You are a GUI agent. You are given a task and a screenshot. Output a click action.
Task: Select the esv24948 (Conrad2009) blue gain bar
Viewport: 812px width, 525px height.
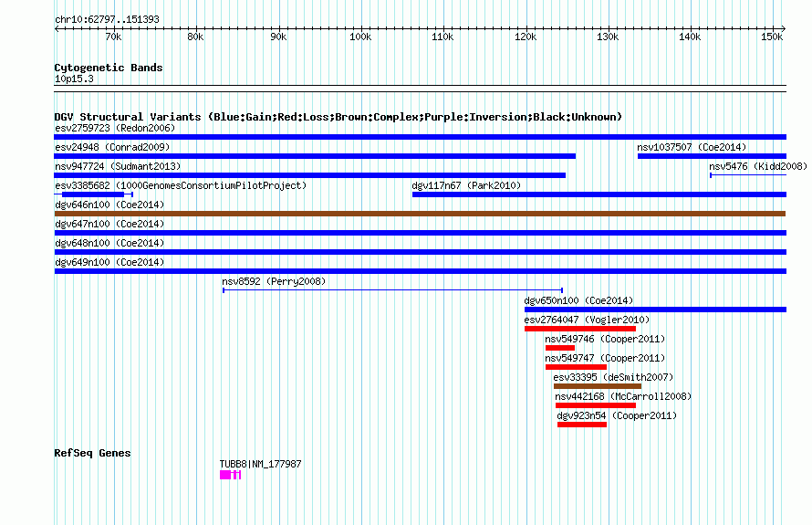click(x=315, y=156)
